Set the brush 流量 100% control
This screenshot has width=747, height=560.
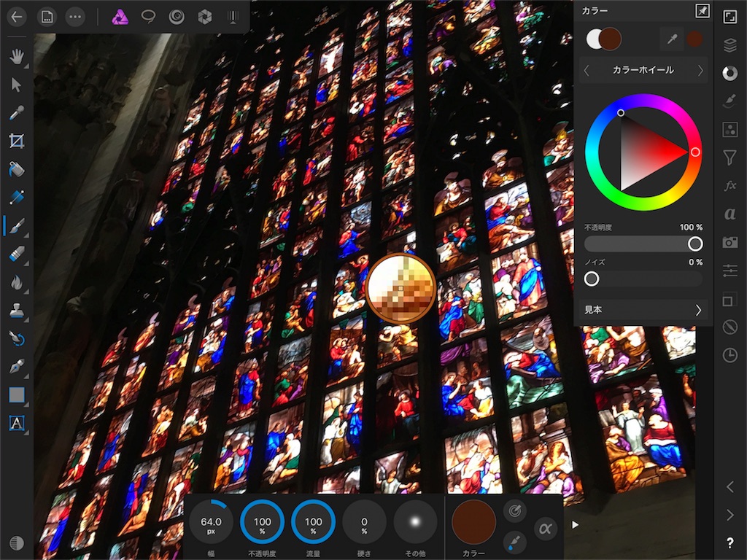313,522
